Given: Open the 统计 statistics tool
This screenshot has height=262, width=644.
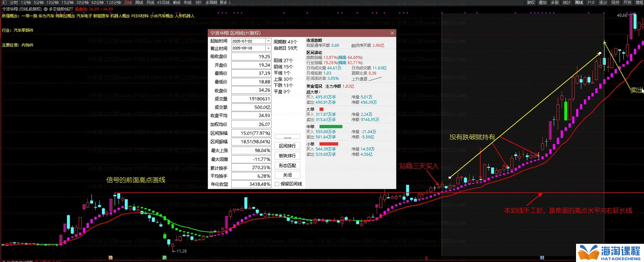Looking at the screenshot, I should tap(567, 3).
